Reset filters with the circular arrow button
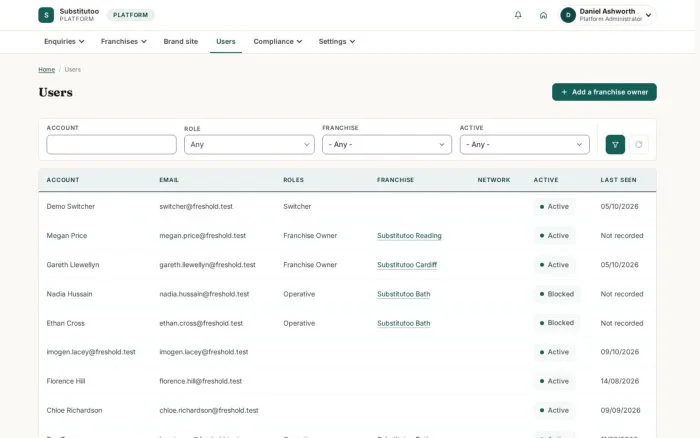Screen dimensions: 700x438 [639, 145]
